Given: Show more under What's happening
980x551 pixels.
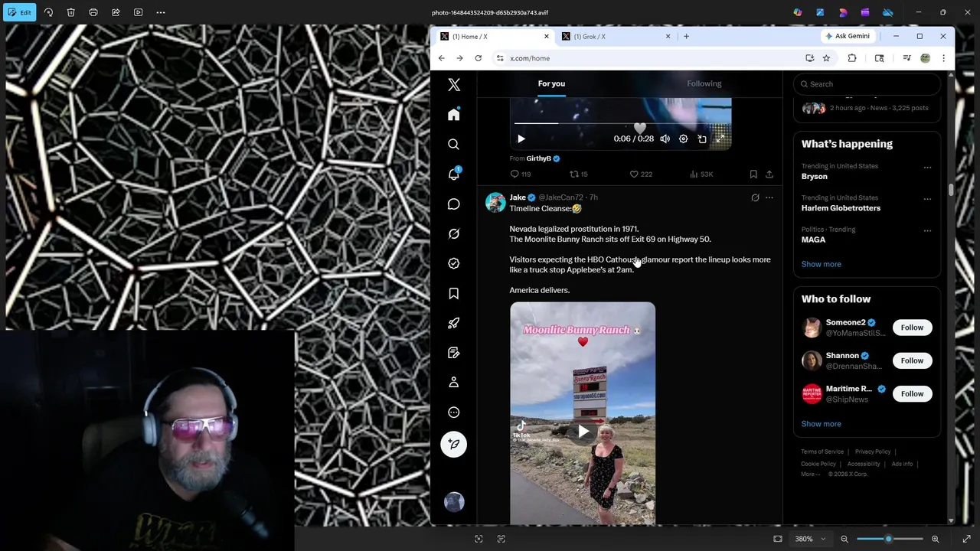Looking at the screenshot, I should (x=821, y=264).
